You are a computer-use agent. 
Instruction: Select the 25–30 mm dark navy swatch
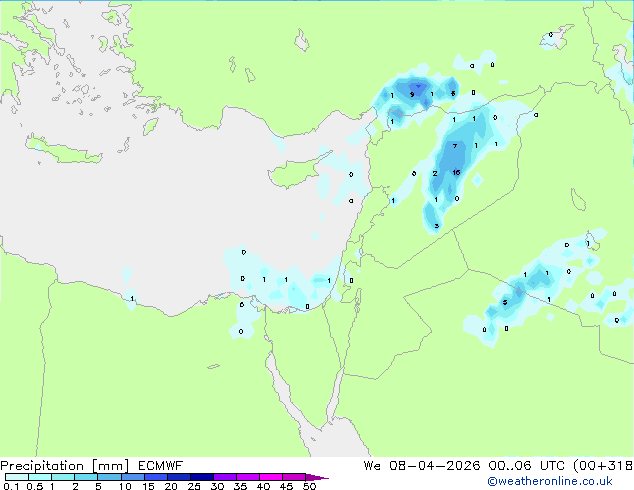[202, 477]
